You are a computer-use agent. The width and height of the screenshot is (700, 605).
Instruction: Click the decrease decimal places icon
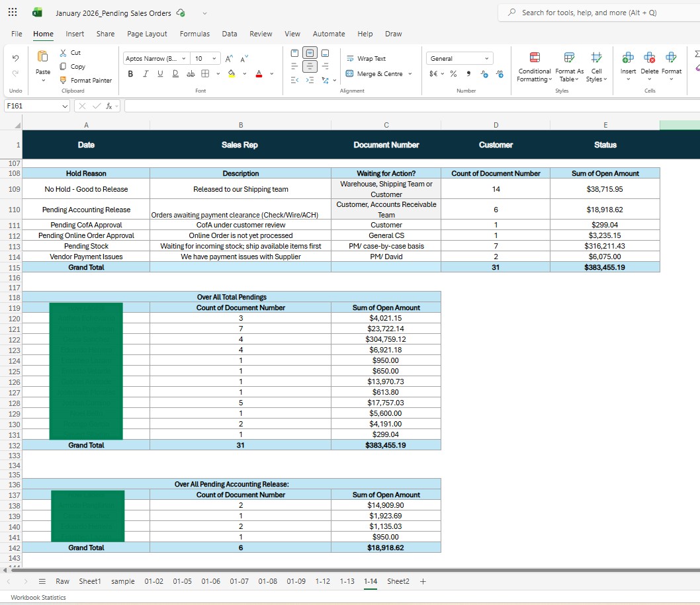(500, 73)
